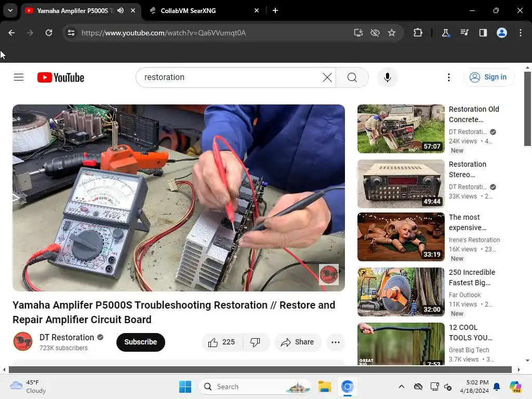Open the Extensions puzzle icon

point(418,33)
